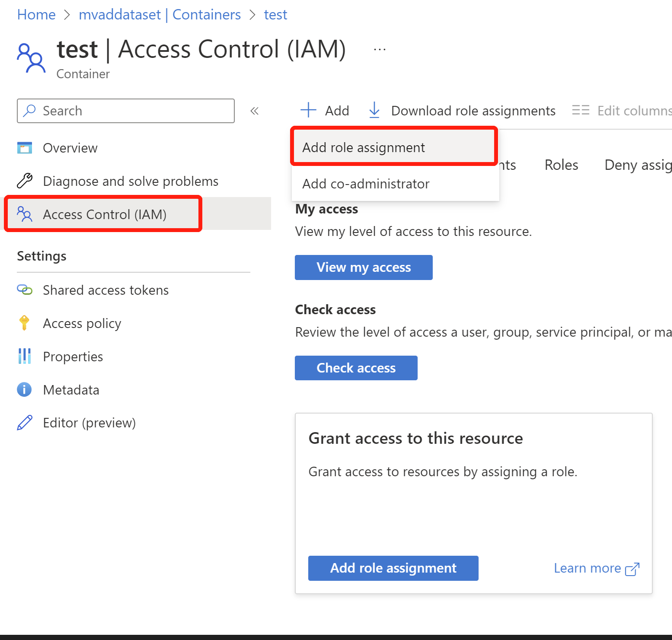Open Metadata in Settings

pos(71,390)
